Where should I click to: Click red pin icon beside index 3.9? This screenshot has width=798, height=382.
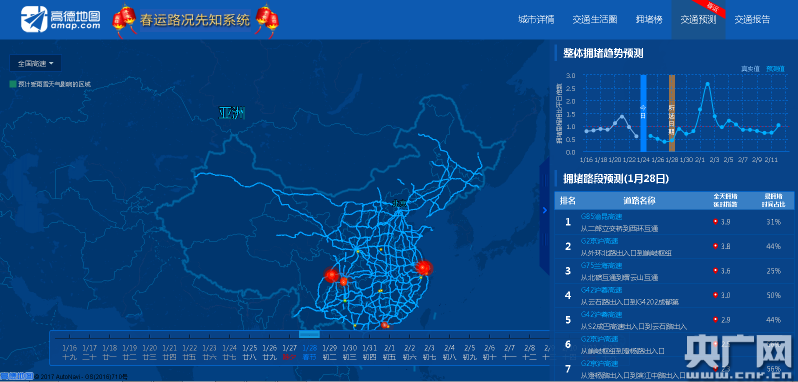(715, 221)
